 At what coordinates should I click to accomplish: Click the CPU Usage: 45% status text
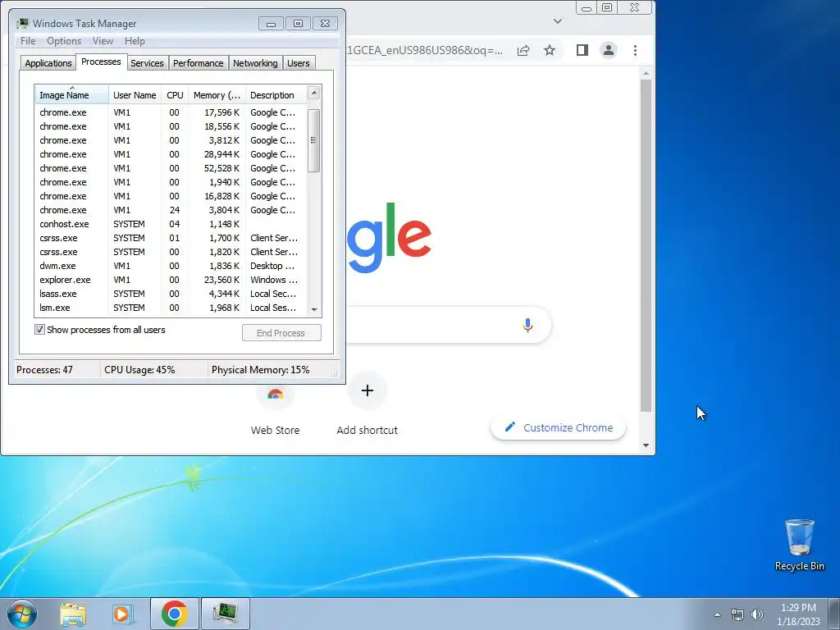(139, 370)
